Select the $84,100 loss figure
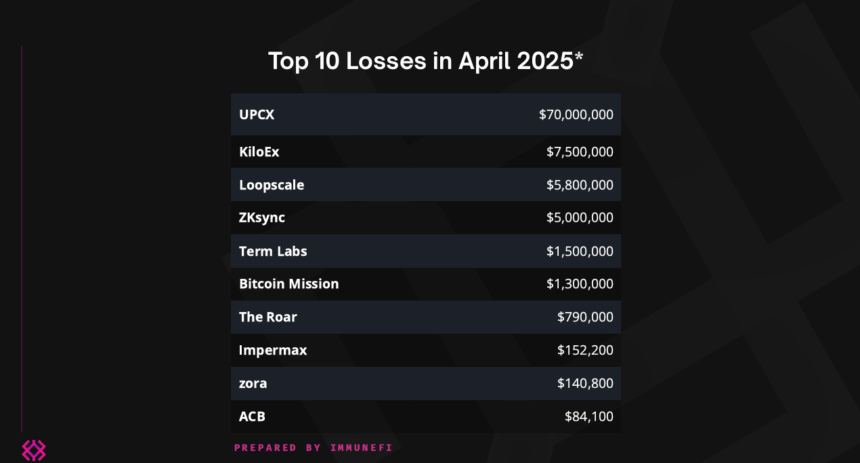The image size is (860, 463). pyautogui.click(x=589, y=416)
